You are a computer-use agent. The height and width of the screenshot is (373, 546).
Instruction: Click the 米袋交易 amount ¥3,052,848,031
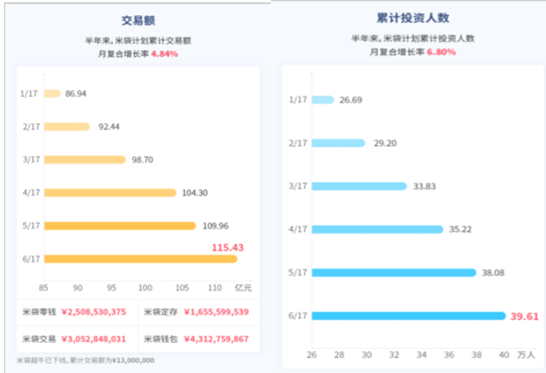(x=94, y=339)
